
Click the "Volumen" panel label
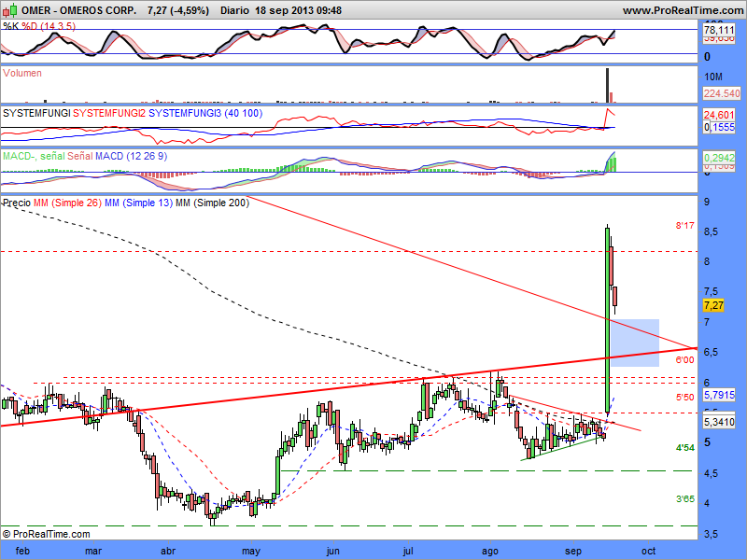pos(22,73)
